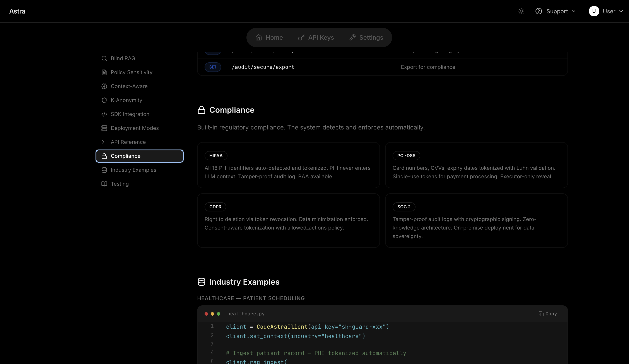629x364 pixels.
Task: Open the User account dropdown chevron
Action: tap(621, 11)
